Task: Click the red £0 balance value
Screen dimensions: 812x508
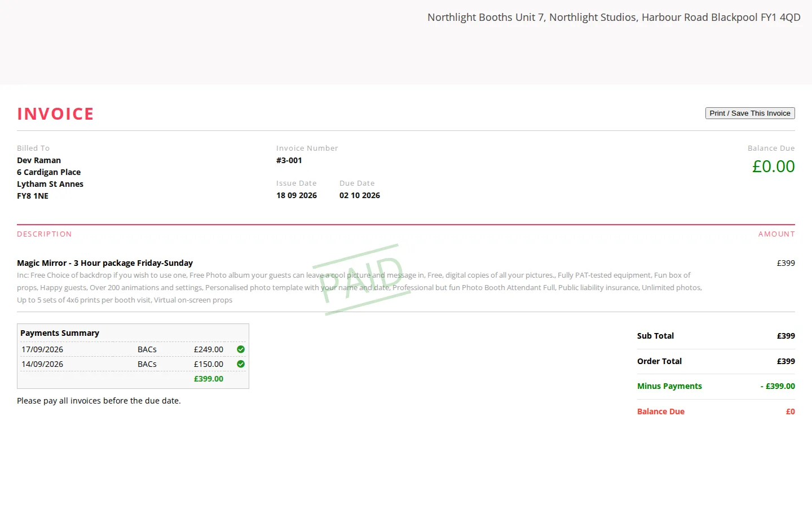Action: point(791,411)
